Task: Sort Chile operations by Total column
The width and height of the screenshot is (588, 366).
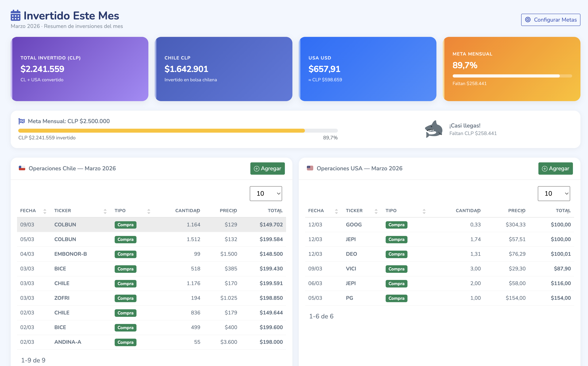Action: [275, 211]
